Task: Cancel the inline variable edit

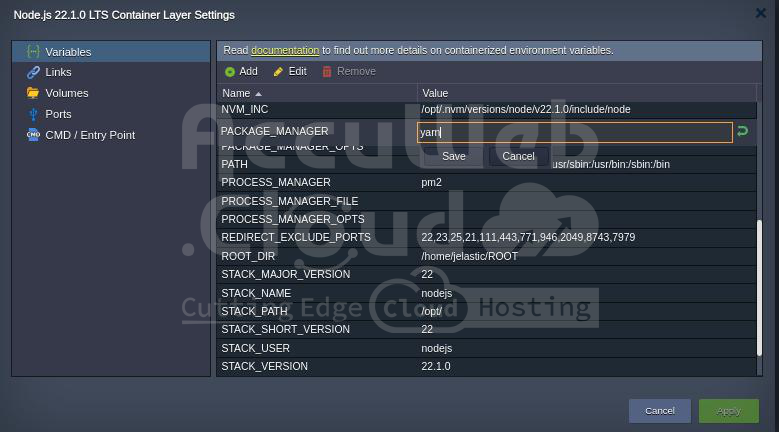Action: click(518, 156)
